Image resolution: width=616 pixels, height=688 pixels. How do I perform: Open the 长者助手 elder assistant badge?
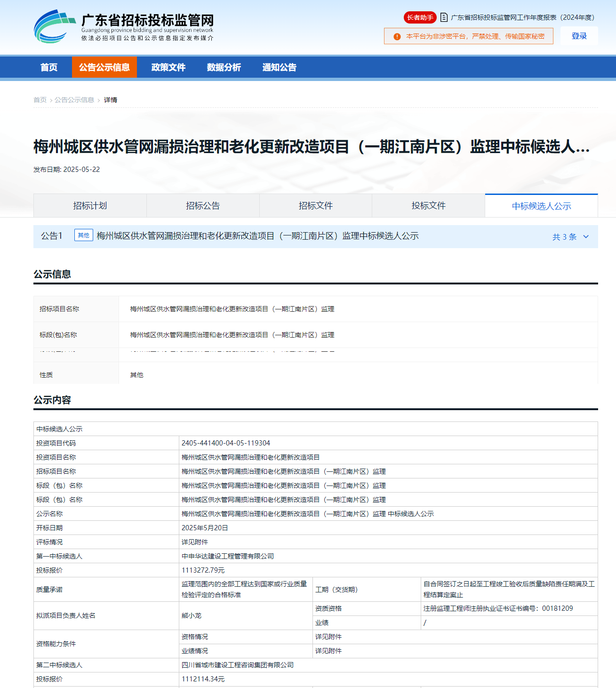click(x=420, y=17)
